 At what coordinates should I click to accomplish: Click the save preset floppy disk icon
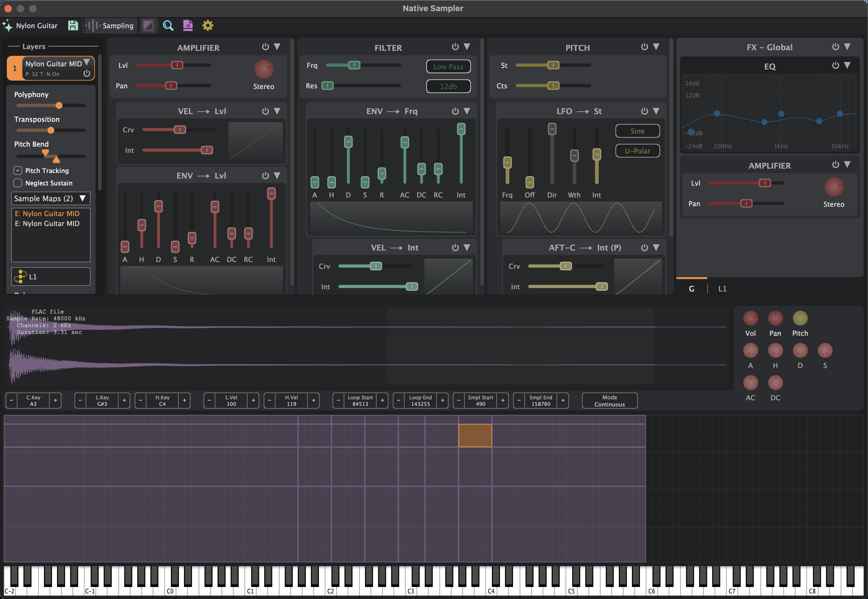73,25
